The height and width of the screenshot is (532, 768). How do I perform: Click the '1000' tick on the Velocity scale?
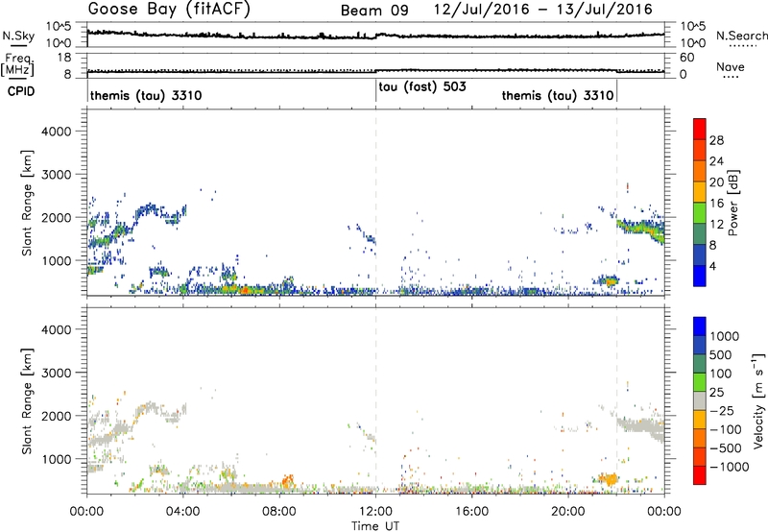click(x=724, y=336)
